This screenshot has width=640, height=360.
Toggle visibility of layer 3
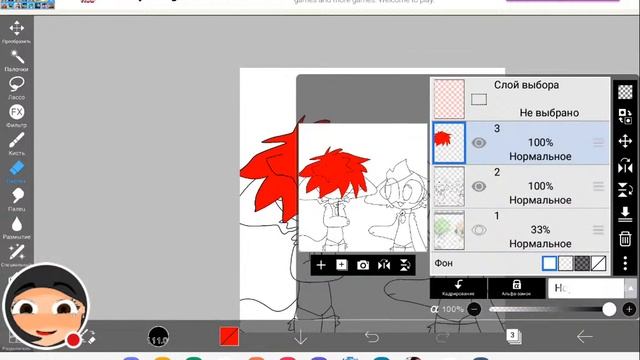479,143
